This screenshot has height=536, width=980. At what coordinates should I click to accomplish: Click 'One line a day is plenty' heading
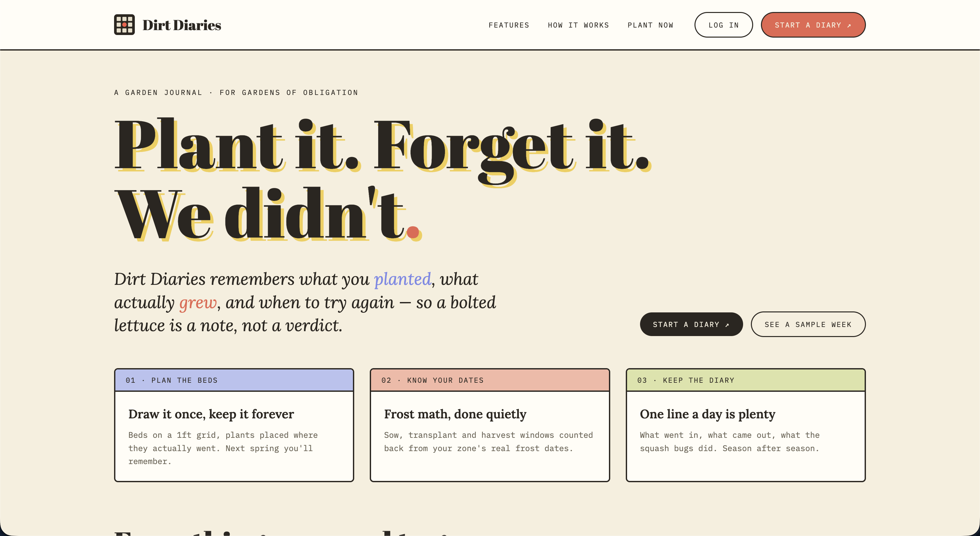707,414
